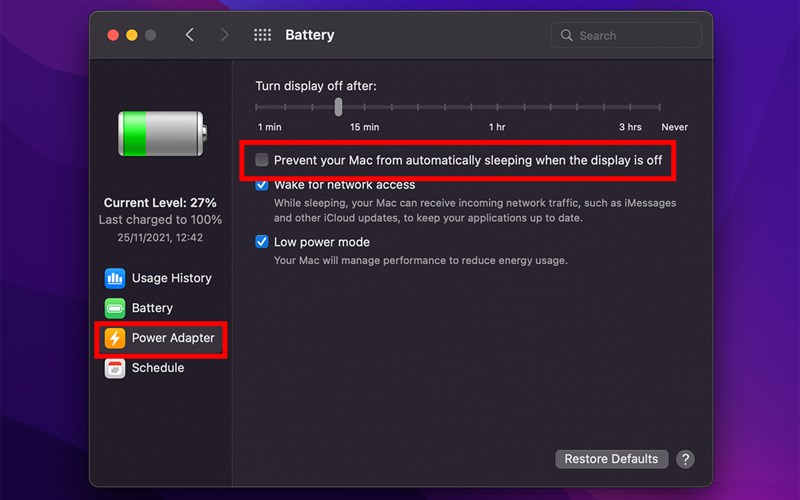Switch to the Schedule pane
800x500 pixels.
pos(158,368)
